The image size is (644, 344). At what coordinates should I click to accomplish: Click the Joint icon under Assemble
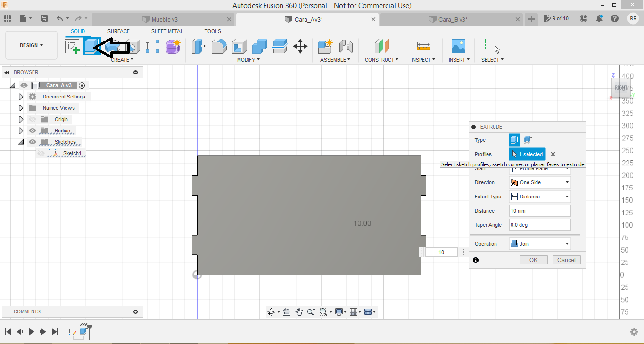[346, 46]
